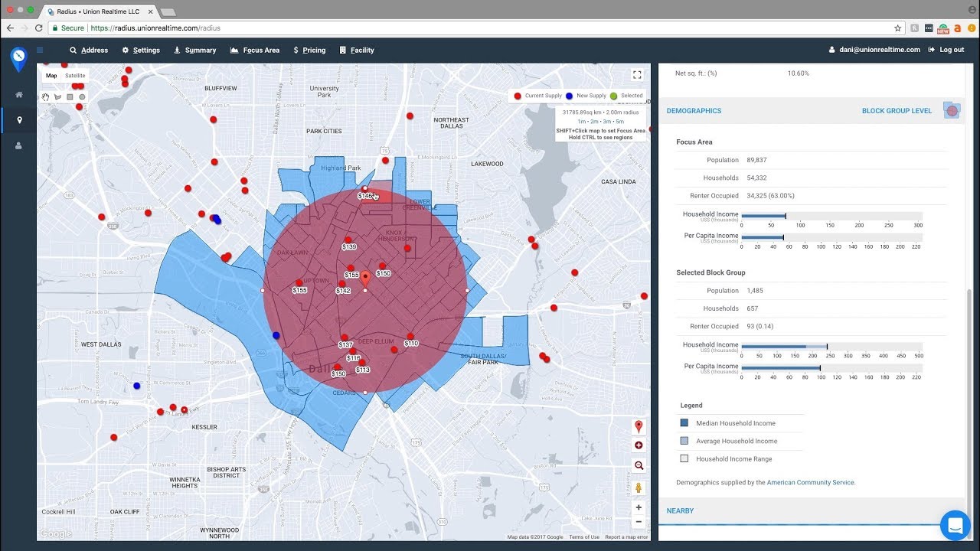Click the white radius handle on circle's right edge
This screenshot has height=551, width=980.
467,291
